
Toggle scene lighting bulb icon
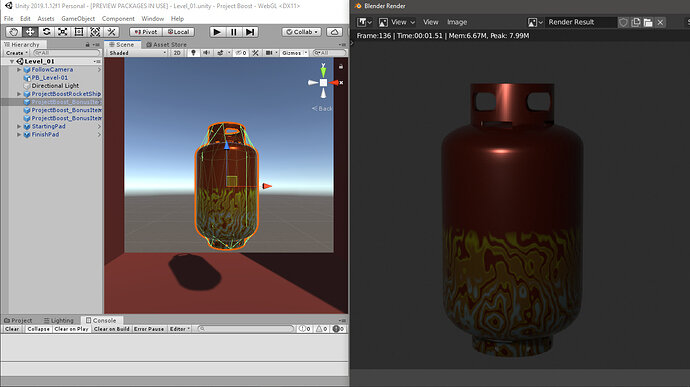click(193, 53)
